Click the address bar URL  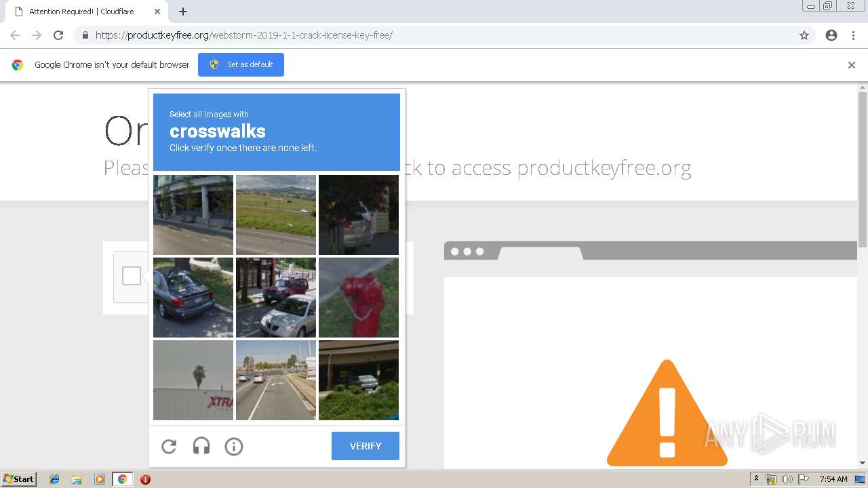244,35
